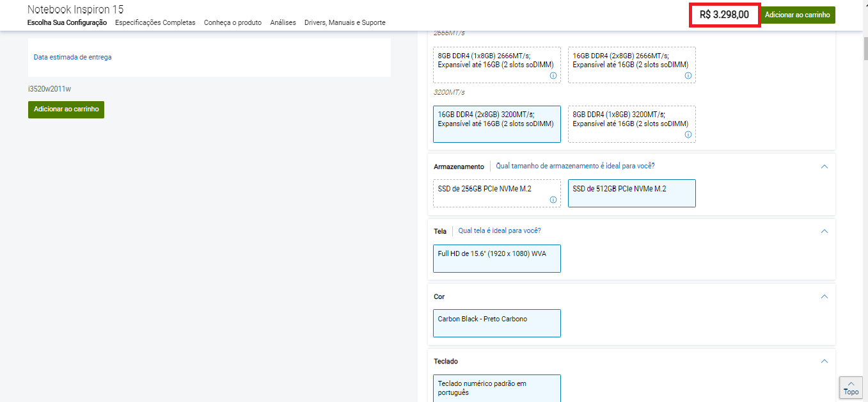
Task: Select 8GB DDR4 (1x8GB) 2666MT/s memory
Action: click(497, 65)
